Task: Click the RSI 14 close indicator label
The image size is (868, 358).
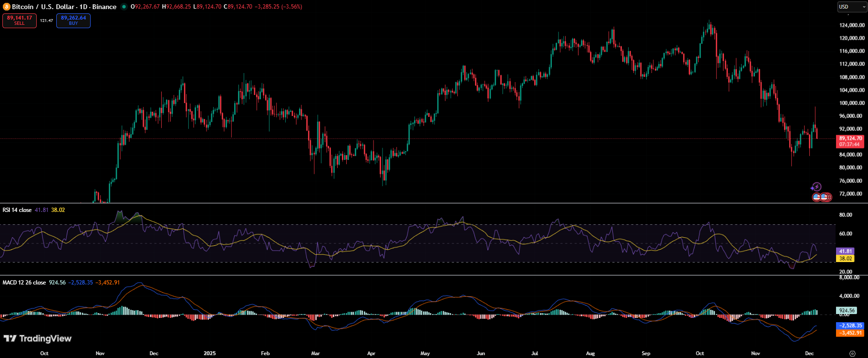Action: tap(17, 210)
